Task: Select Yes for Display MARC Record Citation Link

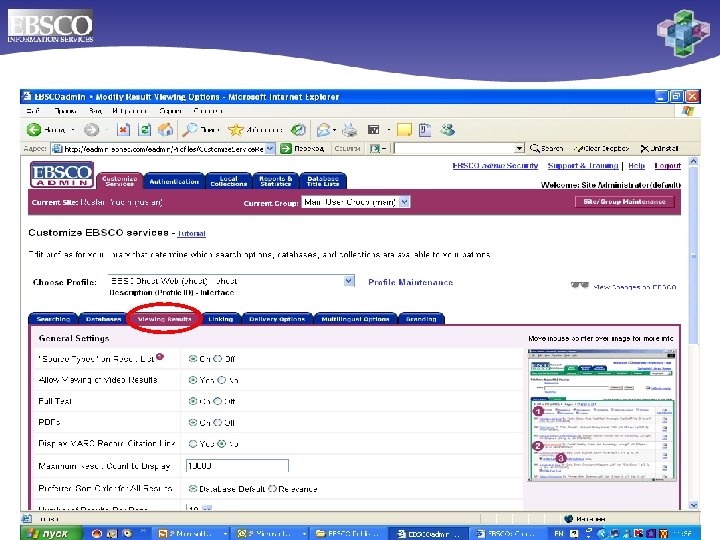Action: [193, 444]
